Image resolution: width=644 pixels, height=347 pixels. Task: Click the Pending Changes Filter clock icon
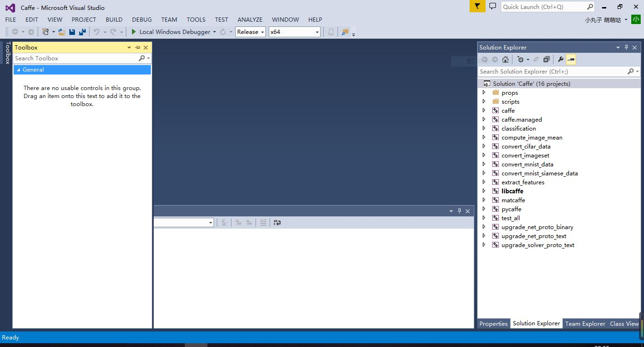point(520,59)
